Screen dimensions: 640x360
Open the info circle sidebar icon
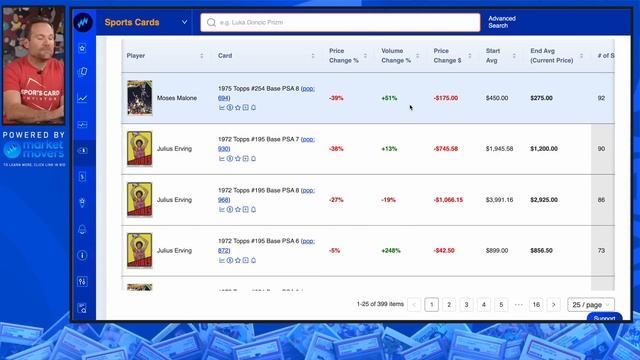[82, 255]
